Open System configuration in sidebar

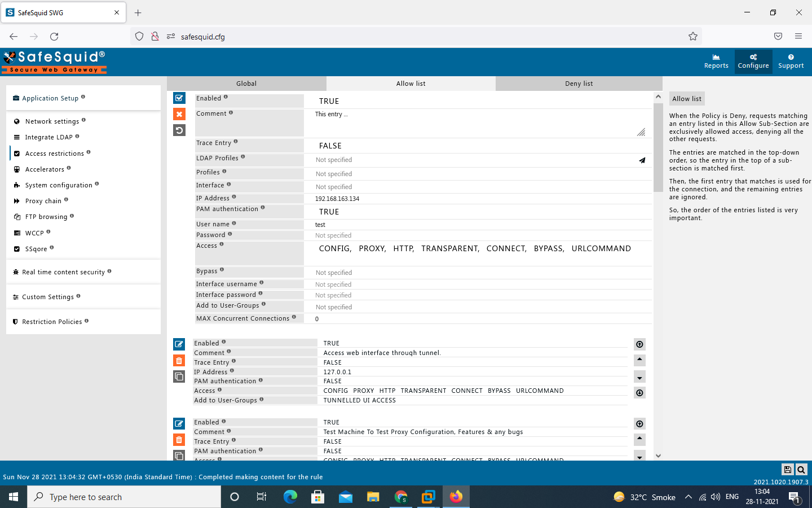click(x=59, y=185)
